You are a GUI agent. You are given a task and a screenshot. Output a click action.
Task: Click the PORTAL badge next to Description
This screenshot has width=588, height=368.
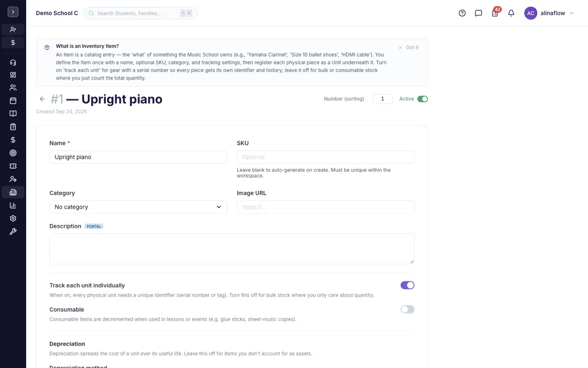[x=94, y=226]
